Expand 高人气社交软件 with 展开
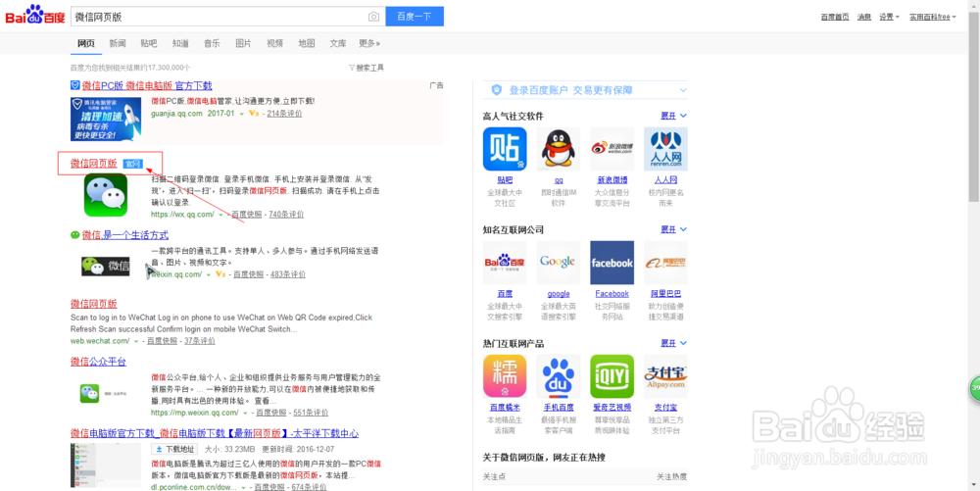The image size is (980, 491). (x=674, y=116)
